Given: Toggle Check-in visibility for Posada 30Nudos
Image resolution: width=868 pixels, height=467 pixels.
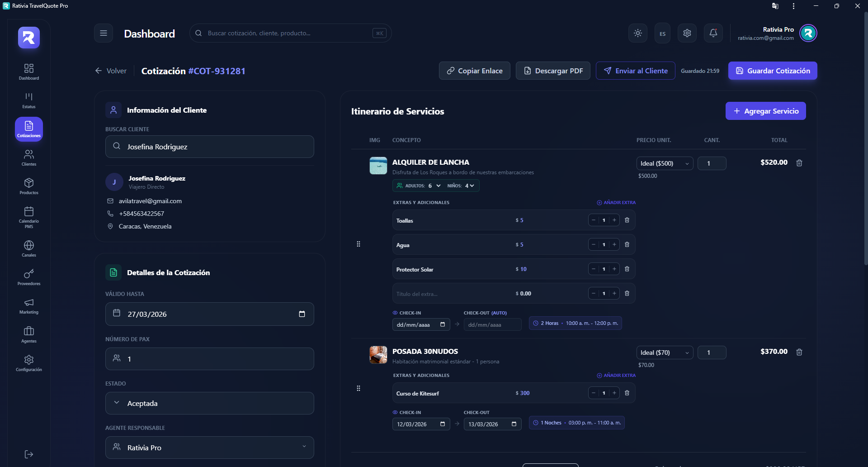Looking at the screenshot, I should pyautogui.click(x=395, y=412).
